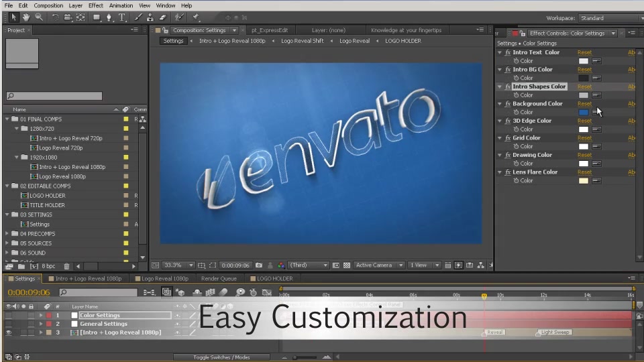Open the graph editor icon in timeline
Viewport: 644px width, 362px height.
[x=267, y=292]
